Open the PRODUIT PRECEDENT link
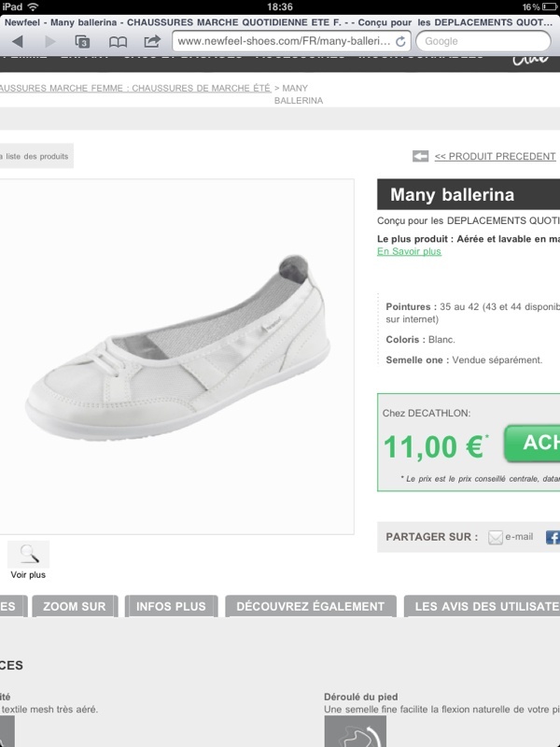Viewport: 560px width, 747px height. [x=495, y=156]
